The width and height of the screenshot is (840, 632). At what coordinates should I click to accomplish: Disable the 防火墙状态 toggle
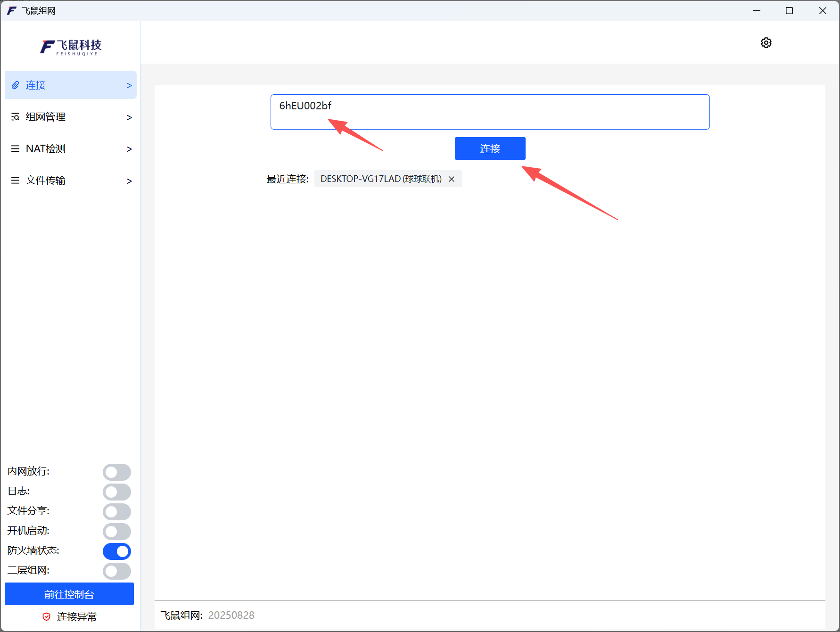click(x=116, y=551)
